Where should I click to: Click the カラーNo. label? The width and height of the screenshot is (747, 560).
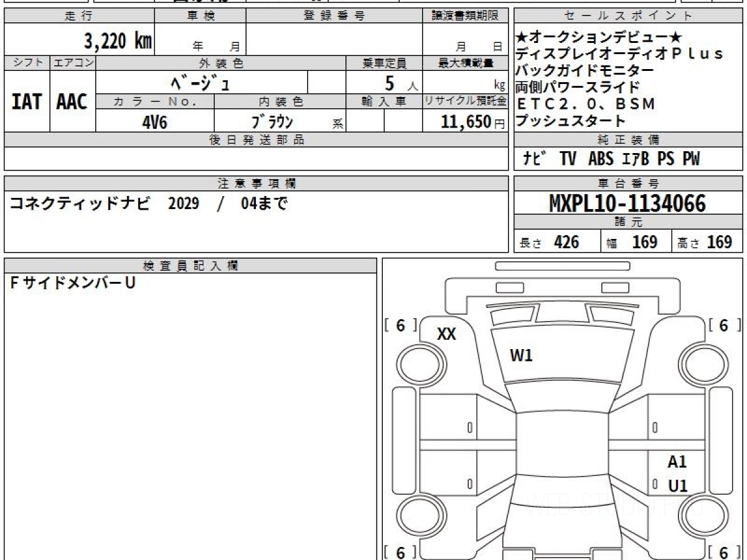coord(155,101)
